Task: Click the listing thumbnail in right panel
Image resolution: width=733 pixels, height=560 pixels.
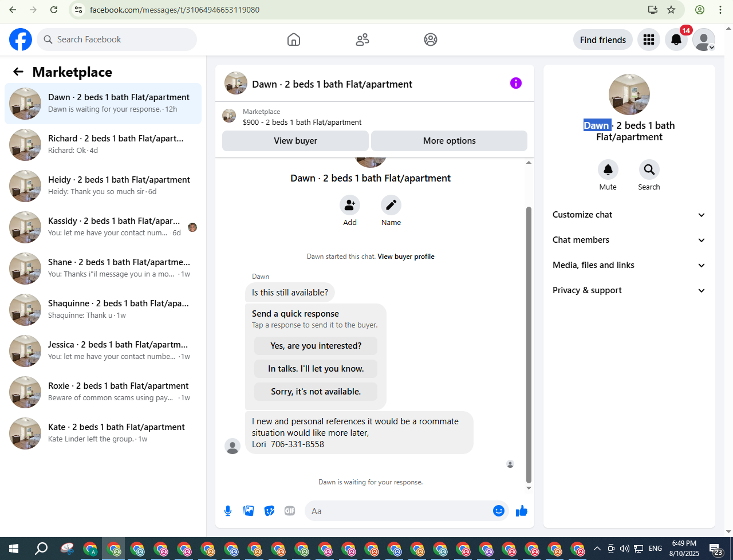Action: pyautogui.click(x=629, y=94)
